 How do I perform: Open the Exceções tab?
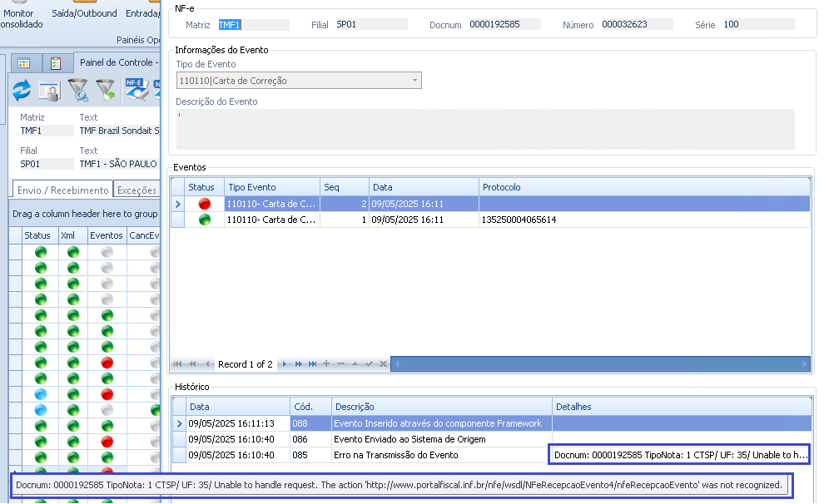(137, 190)
